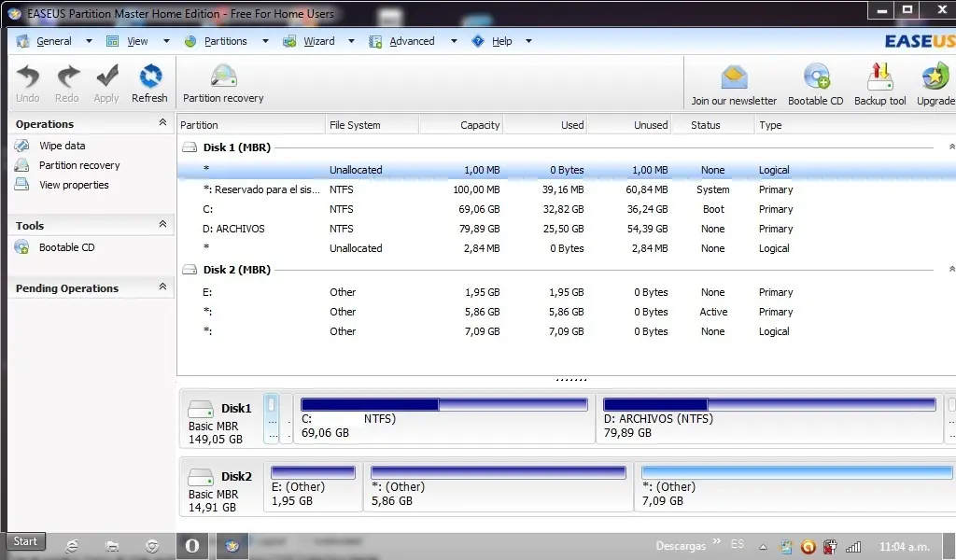Click the Status column header
The height and width of the screenshot is (560, 956).
(712, 125)
